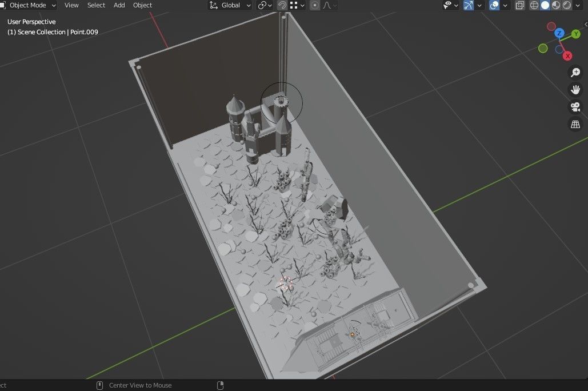Switch to solid viewport shading

[x=545, y=5]
